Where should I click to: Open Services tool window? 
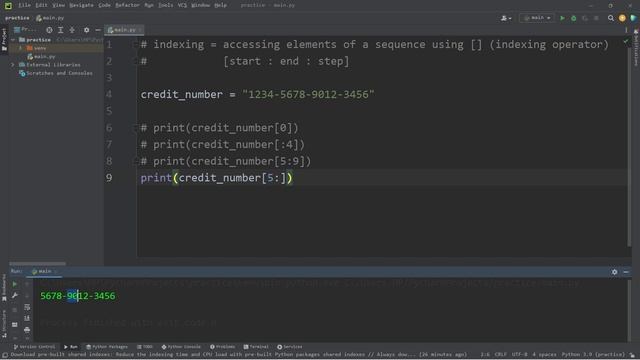(x=290, y=347)
